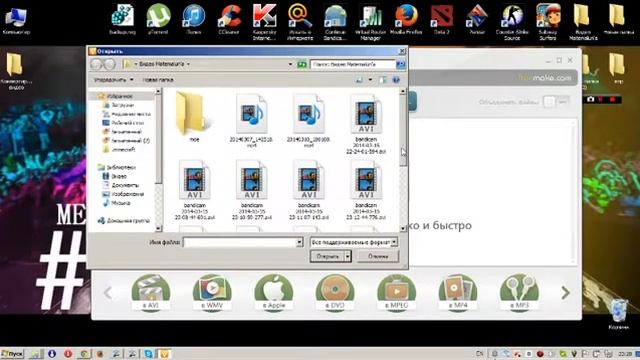640x360 pixels.
Task: Toggle the 'Объединить файлы' switch in Freemake
Action: [x=556, y=102]
